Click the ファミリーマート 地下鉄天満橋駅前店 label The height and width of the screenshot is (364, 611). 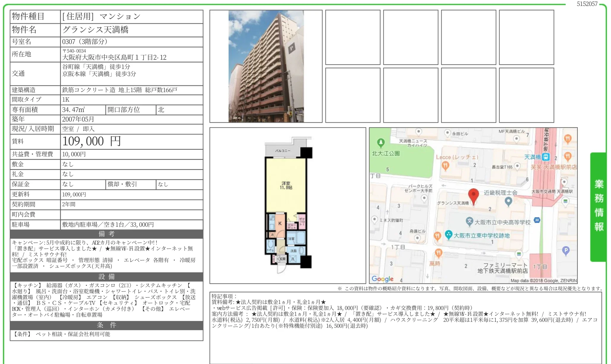[x=503, y=268]
